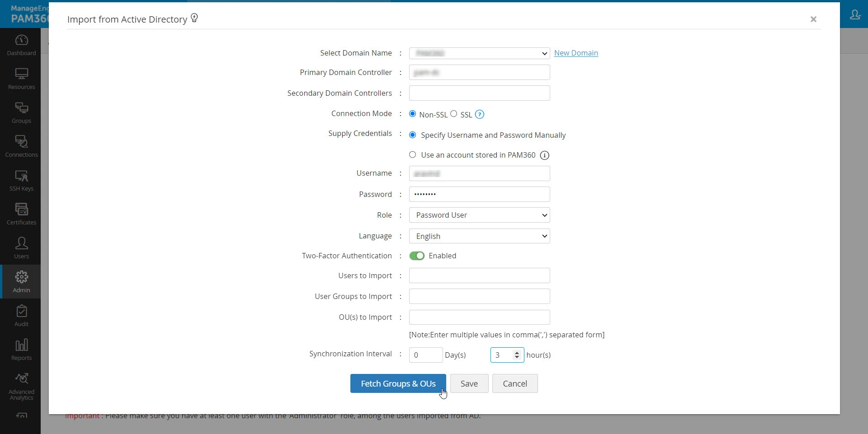Select the Resources sidebar icon
868x434 pixels.
click(21, 78)
